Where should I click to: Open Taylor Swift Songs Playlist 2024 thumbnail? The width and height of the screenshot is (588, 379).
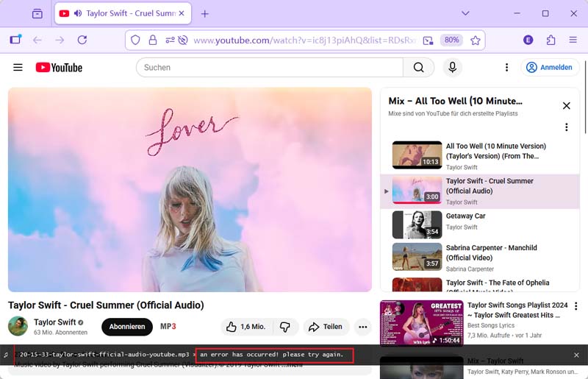(x=421, y=323)
